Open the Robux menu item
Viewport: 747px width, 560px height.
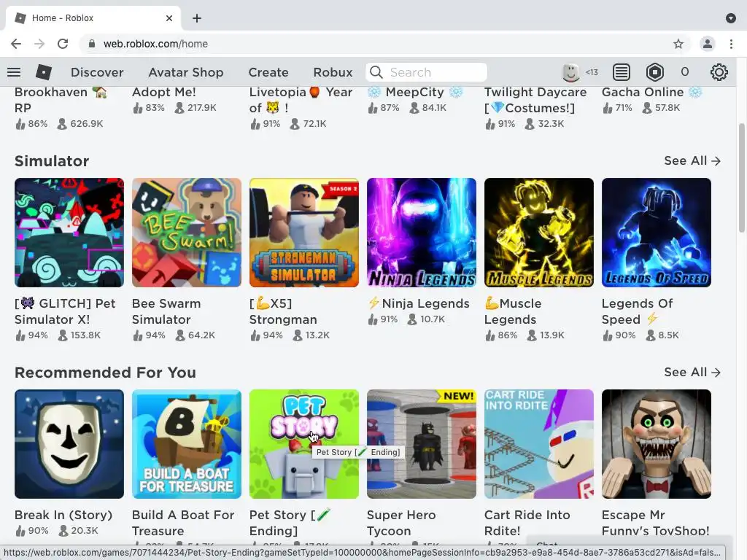click(x=333, y=72)
